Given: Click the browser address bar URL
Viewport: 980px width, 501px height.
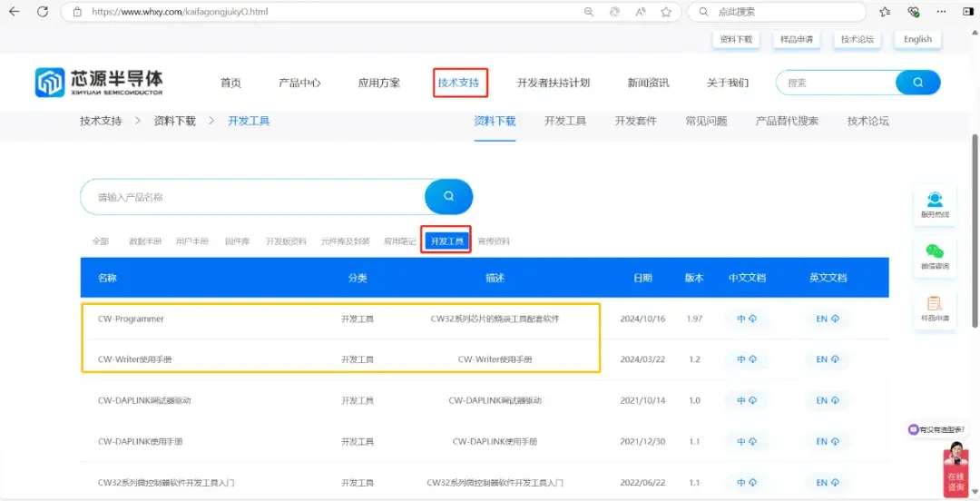Looking at the screenshot, I should click(180, 11).
